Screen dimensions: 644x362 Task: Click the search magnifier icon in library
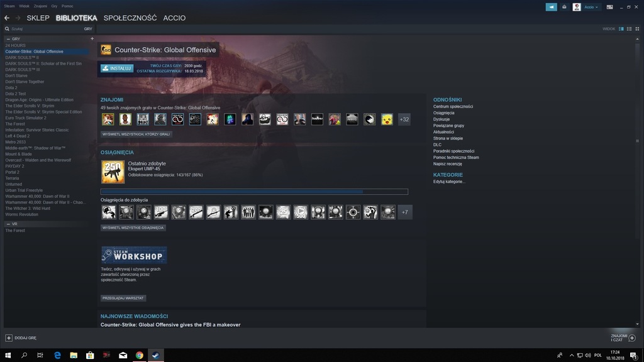pos(7,29)
